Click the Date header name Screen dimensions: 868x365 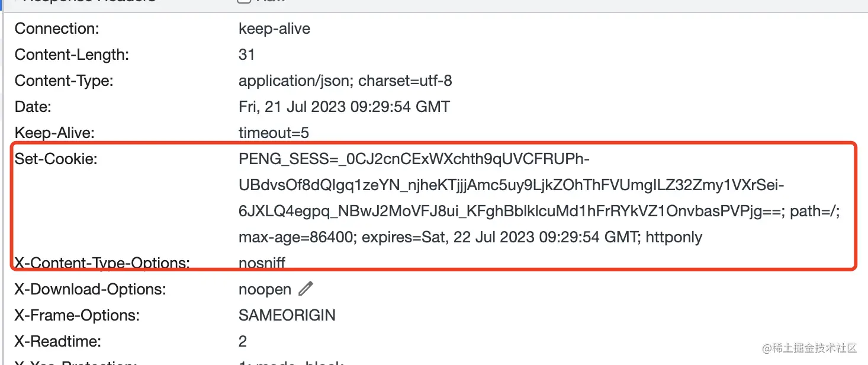(33, 107)
